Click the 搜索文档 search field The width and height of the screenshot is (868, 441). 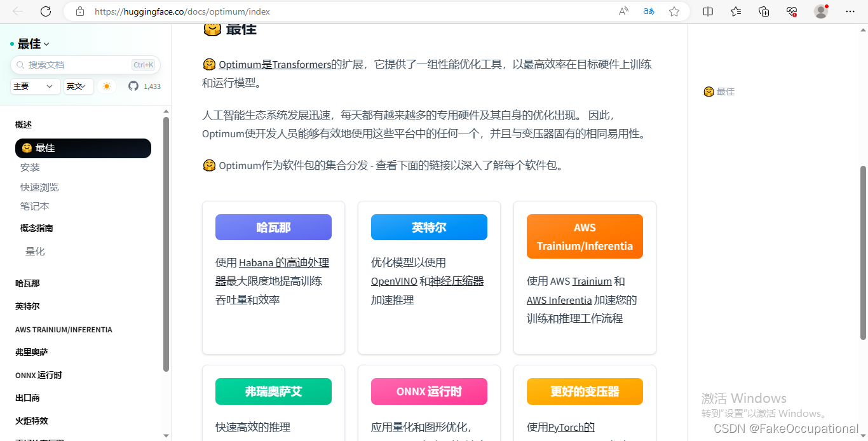pyautogui.click(x=85, y=65)
